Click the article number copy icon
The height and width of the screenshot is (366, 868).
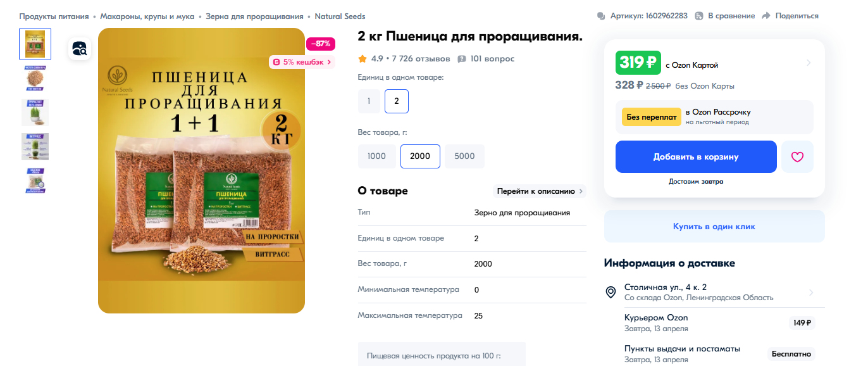pos(601,16)
